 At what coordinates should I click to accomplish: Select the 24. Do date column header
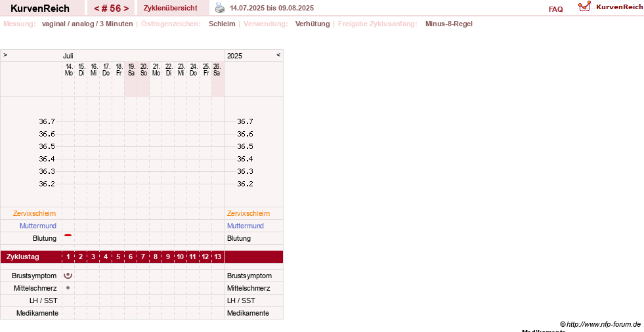coord(194,70)
